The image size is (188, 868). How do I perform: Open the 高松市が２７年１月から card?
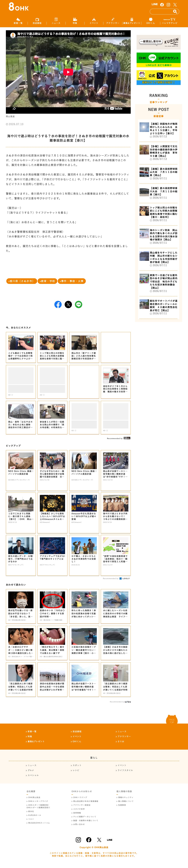tap(116, 382)
